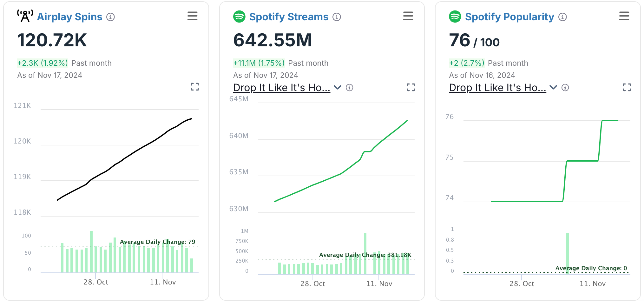Expand Spotify Popularity chart to fullscreen
This screenshot has width=644, height=301.
tap(627, 87)
